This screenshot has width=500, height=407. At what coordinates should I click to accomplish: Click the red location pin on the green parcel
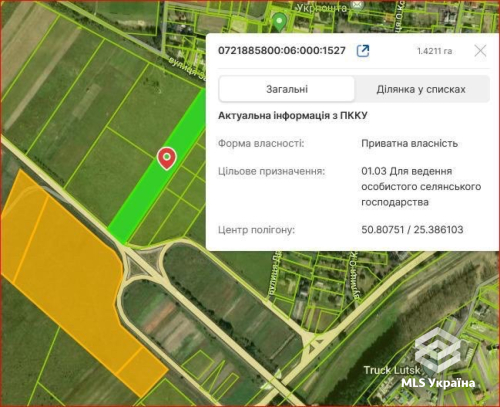point(167,158)
